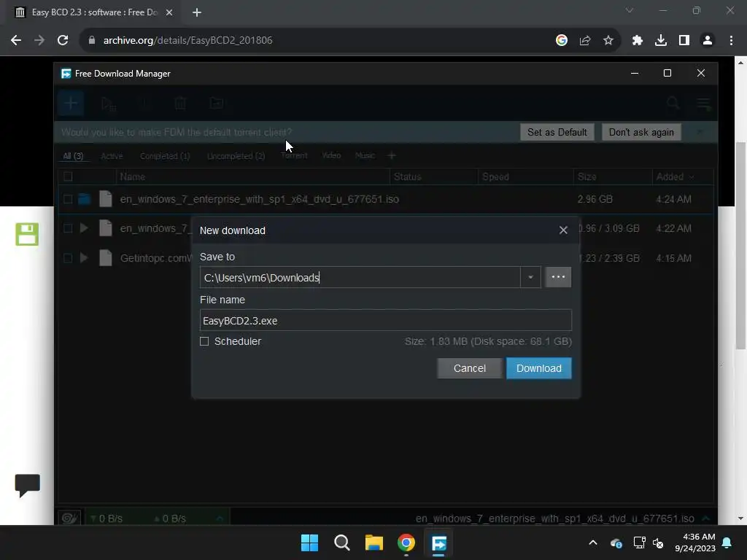Click the start downloads play icon in toolbar

[108, 104]
